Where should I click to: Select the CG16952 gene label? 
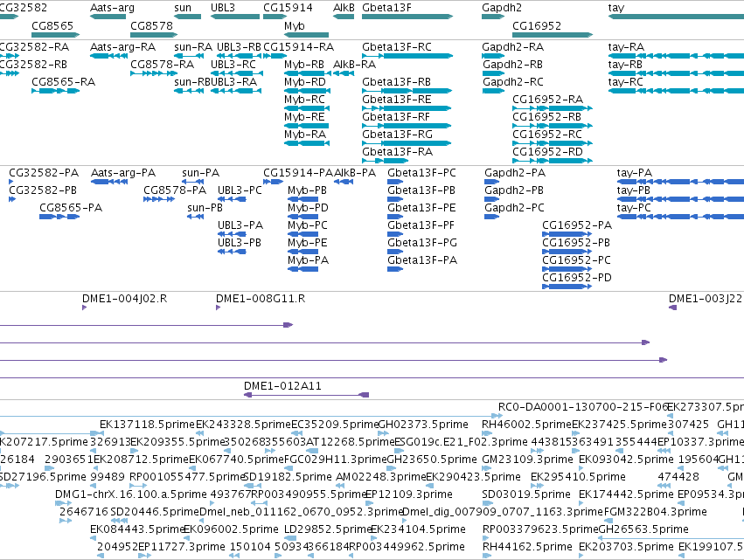pyautogui.click(x=537, y=25)
